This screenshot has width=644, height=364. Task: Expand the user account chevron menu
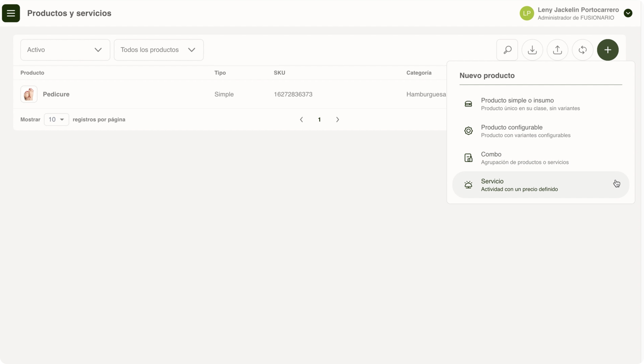[x=628, y=13]
